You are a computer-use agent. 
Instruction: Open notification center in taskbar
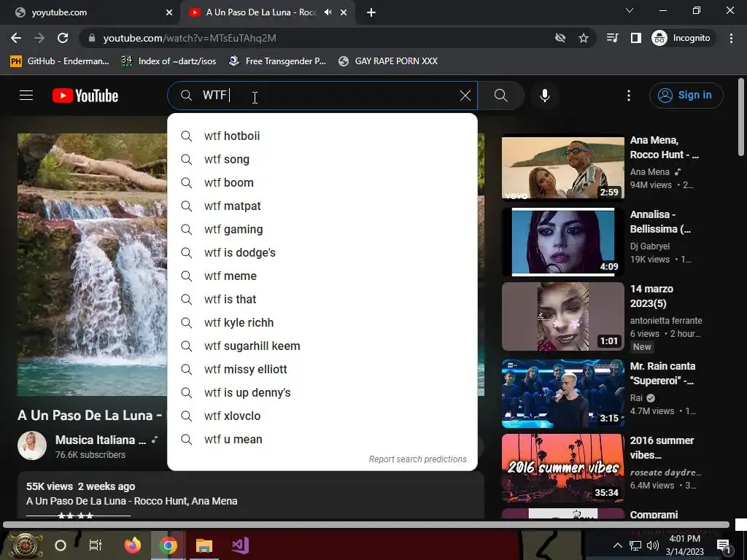(724, 545)
